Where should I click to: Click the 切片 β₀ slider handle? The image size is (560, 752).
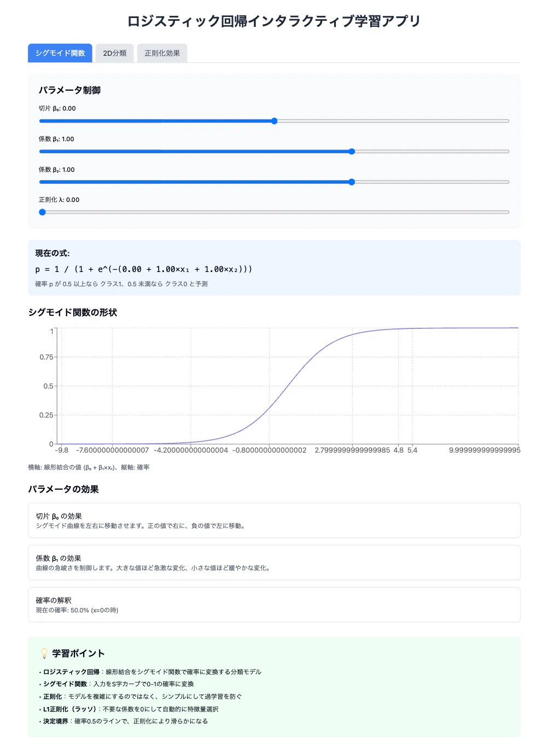coord(275,121)
